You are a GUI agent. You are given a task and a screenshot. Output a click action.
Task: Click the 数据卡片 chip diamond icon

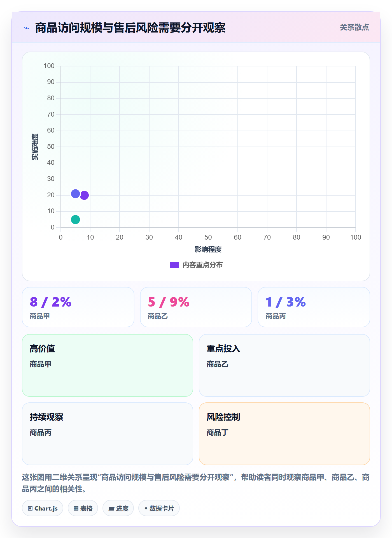[146, 508]
